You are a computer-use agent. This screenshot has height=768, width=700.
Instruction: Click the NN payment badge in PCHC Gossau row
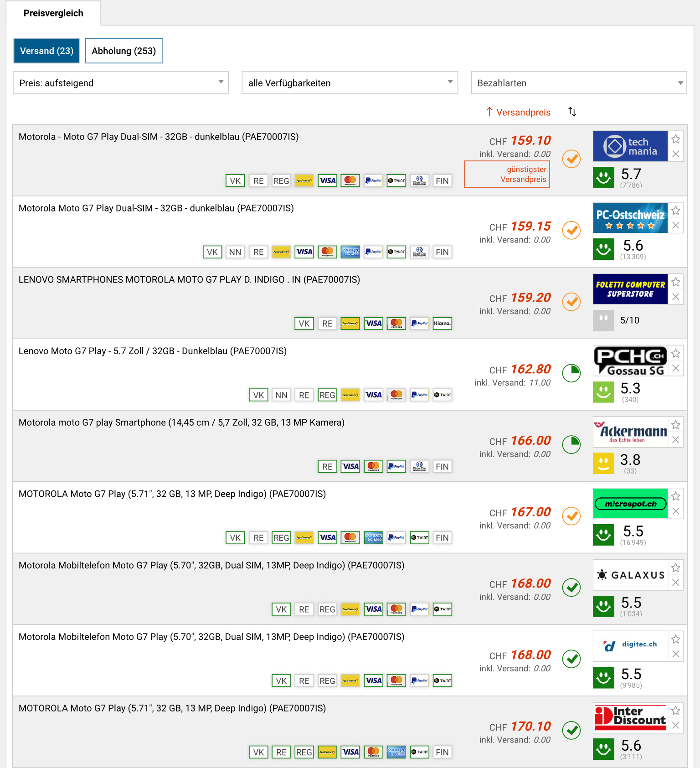pyautogui.click(x=281, y=395)
